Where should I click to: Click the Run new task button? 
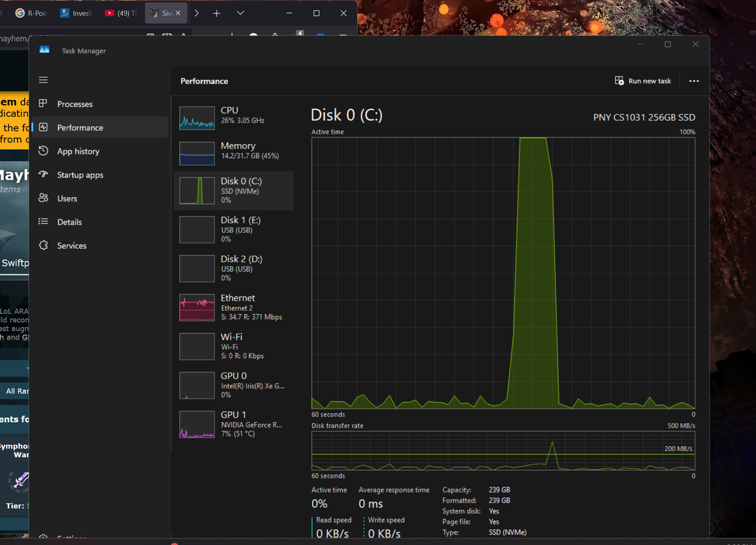pos(643,81)
